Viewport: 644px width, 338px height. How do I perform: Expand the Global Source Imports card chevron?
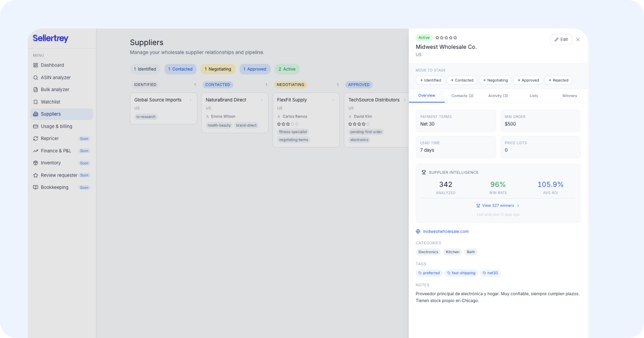pos(191,100)
